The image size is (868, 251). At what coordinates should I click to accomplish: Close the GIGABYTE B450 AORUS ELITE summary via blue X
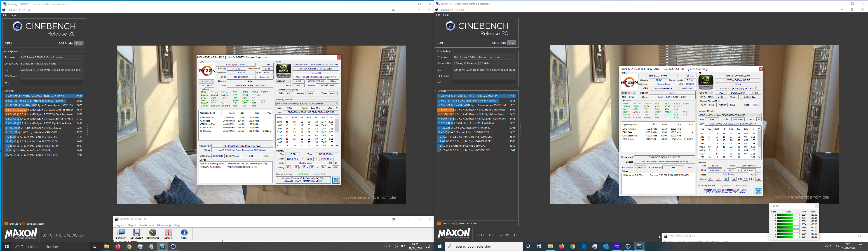pyautogui.click(x=758, y=191)
